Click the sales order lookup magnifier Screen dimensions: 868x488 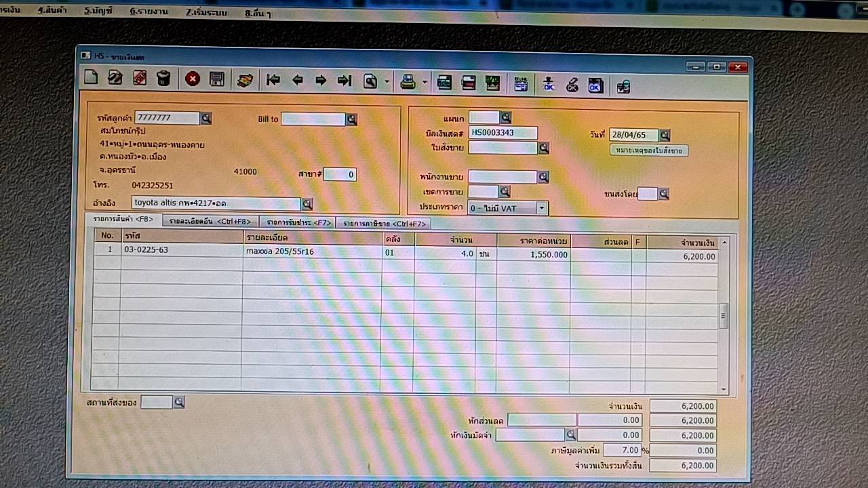pyautogui.click(x=543, y=147)
